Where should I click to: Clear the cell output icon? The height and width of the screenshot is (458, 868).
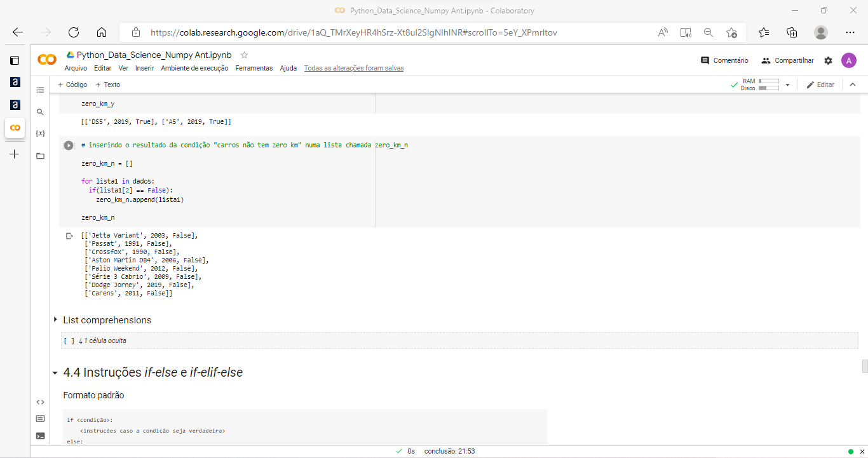pos(70,236)
